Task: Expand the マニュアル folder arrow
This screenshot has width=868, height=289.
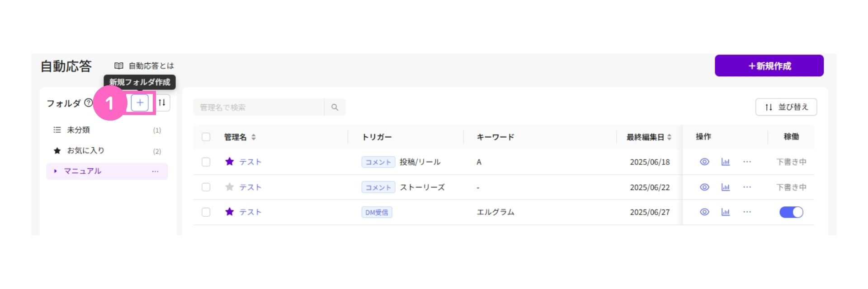Action: [55, 171]
